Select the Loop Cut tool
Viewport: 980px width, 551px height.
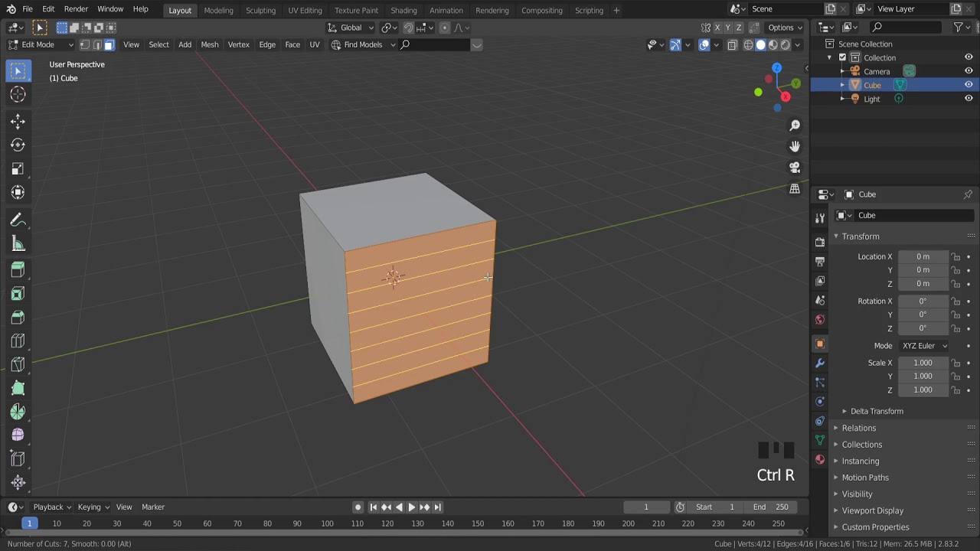[x=18, y=341]
